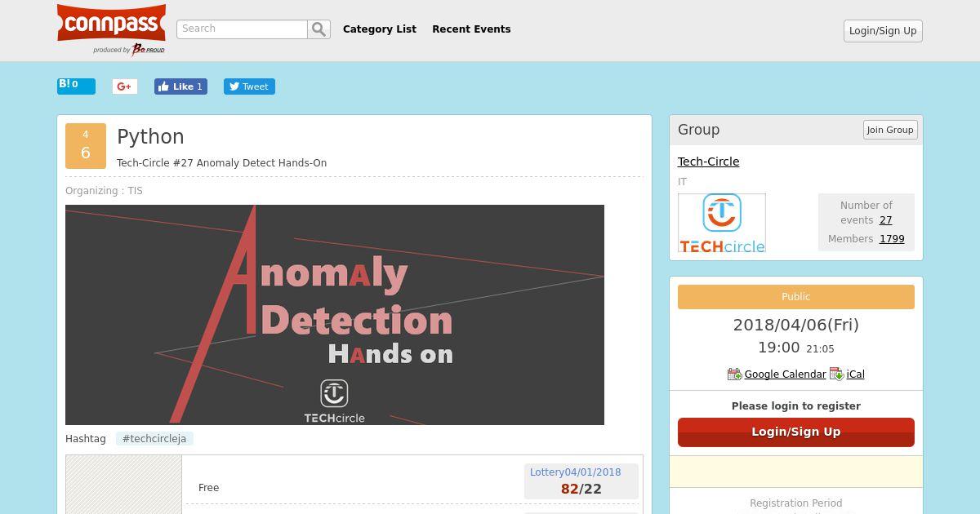This screenshot has height=514, width=980.
Task: Click the 82/22 participant count
Action: click(581, 490)
